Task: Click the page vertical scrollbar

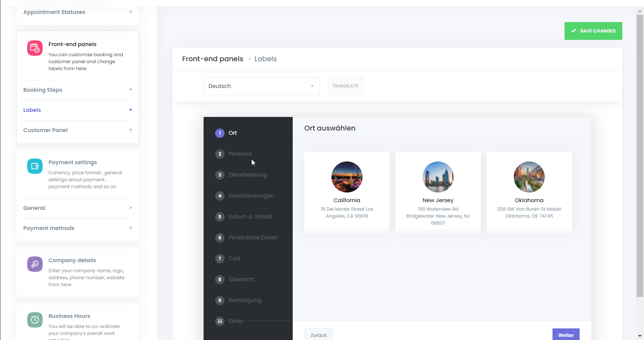Action: pyautogui.click(x=640, y=155)
